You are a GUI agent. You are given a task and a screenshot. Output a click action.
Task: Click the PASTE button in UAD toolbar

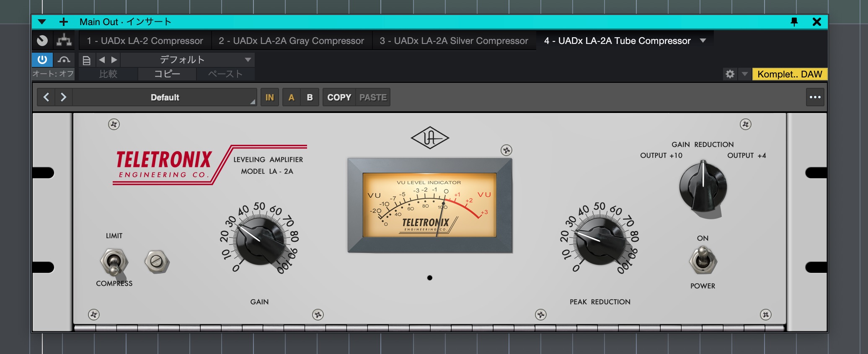(x=373, y=97)
